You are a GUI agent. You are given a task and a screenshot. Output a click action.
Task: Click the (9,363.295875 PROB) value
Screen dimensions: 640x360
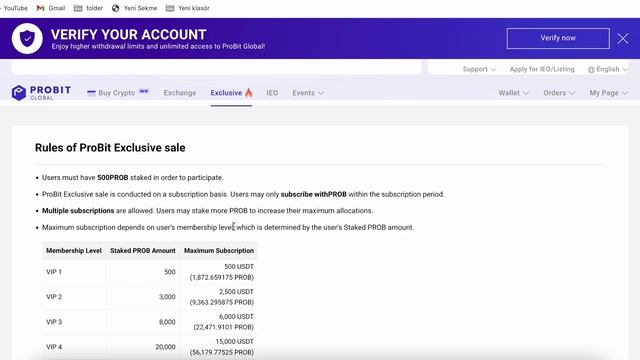[222, 302]
